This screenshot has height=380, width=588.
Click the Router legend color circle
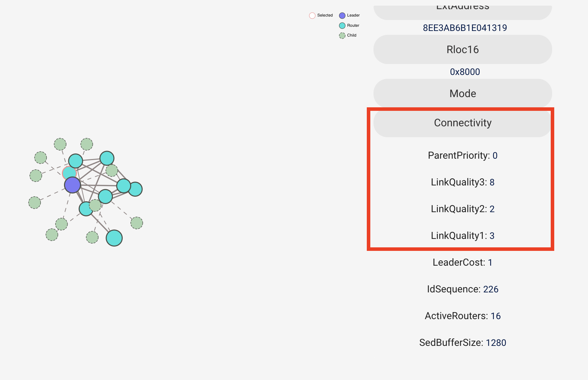[x=342, y=26]
